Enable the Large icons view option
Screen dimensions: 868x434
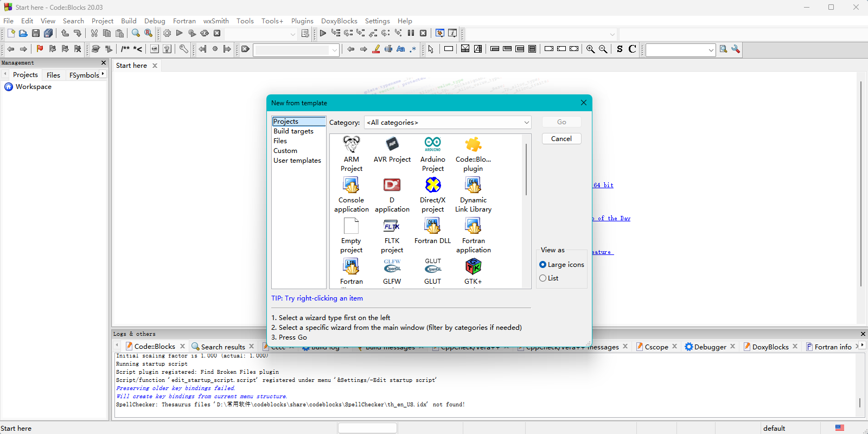pyautogui.click(x=543, y=265)
